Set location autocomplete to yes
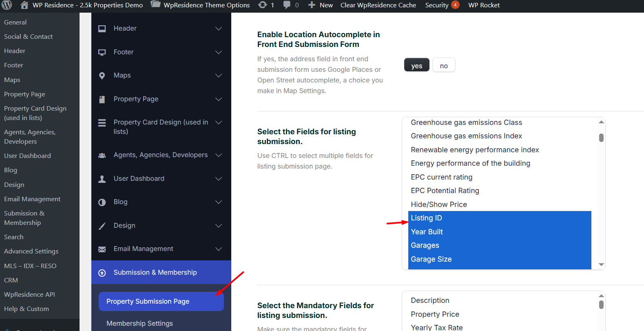Image resolution: width=644 pixels, height=331 pixels. (416, 65)
